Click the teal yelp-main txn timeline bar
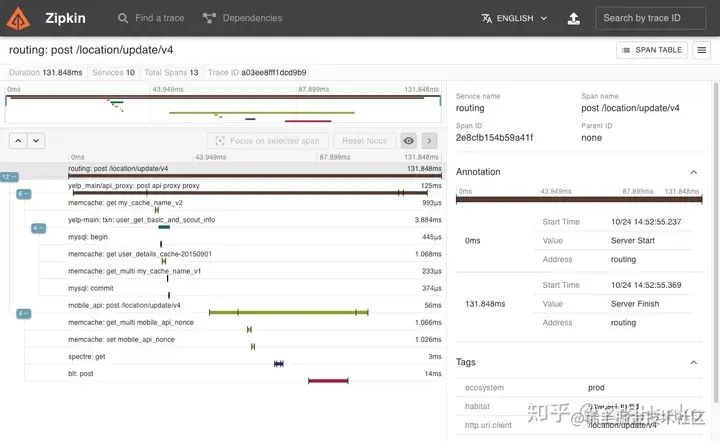Screen dimensions: 720x441 [x=164, y=227]
